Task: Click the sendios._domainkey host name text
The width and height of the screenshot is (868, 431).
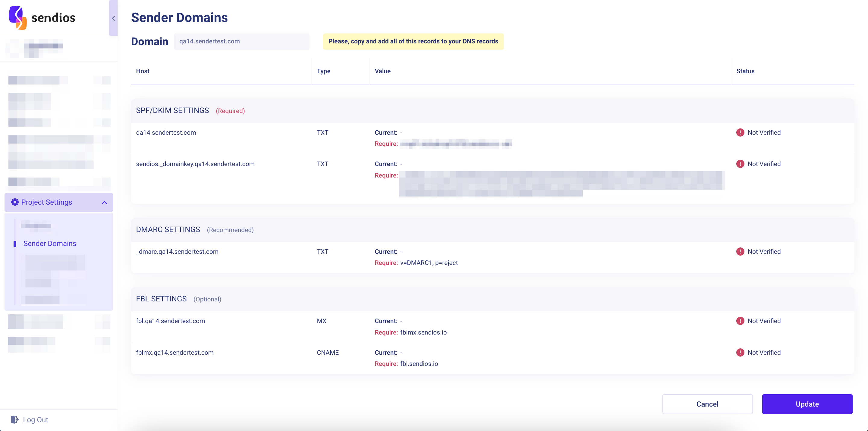Action: [195, 164]
